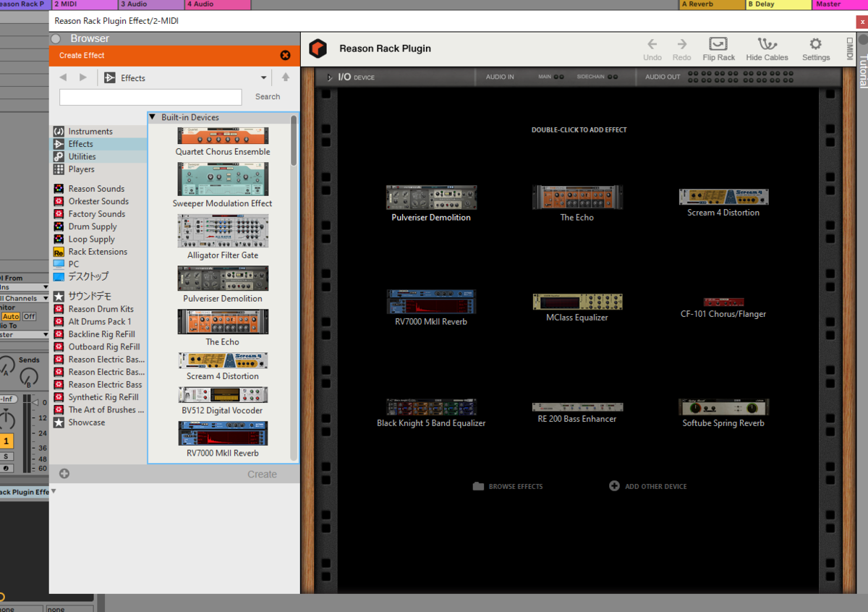Choose CF-101 Chorus/Flanger in rack grid
Image resolution: width=868 pixels, height=612 pixels.
tap(723, 307)
